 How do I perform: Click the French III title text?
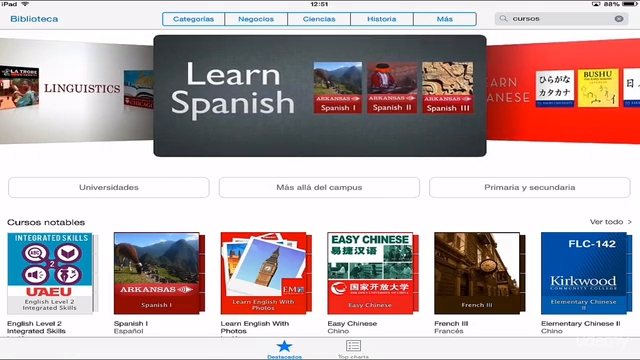[451, 323]
